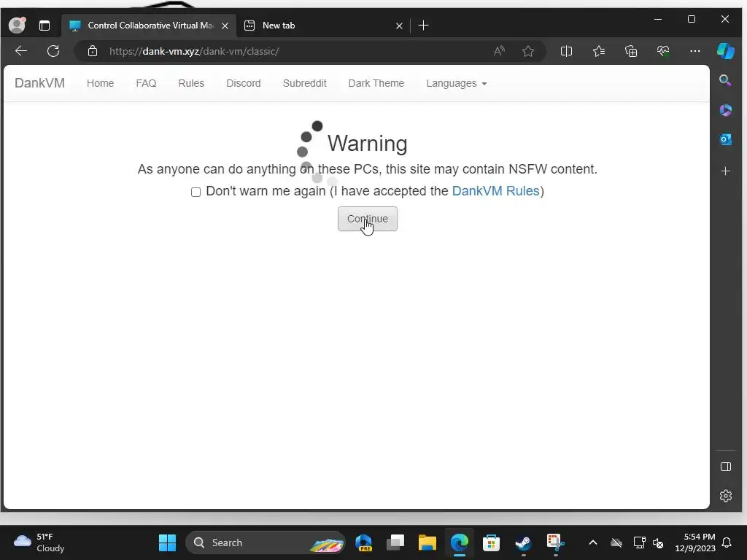The height and width of the screenshot is (560, 747).
Task: Show hidden system tray icons
Action: click(593, 542)
